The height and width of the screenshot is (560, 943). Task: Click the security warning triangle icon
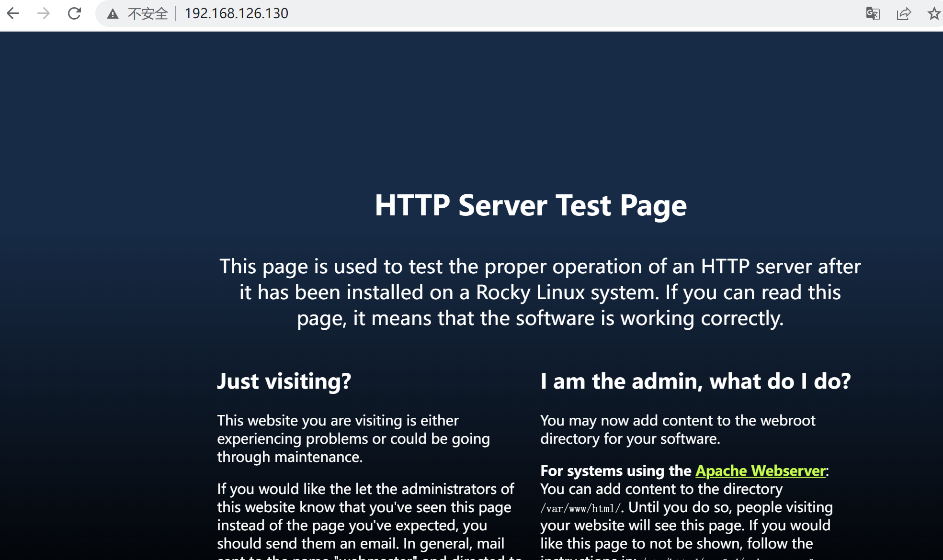point(113,14)
